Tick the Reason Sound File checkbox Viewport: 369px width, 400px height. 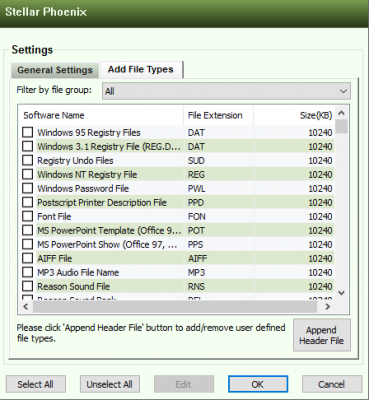pyautogui.click(x=28, y=286)
